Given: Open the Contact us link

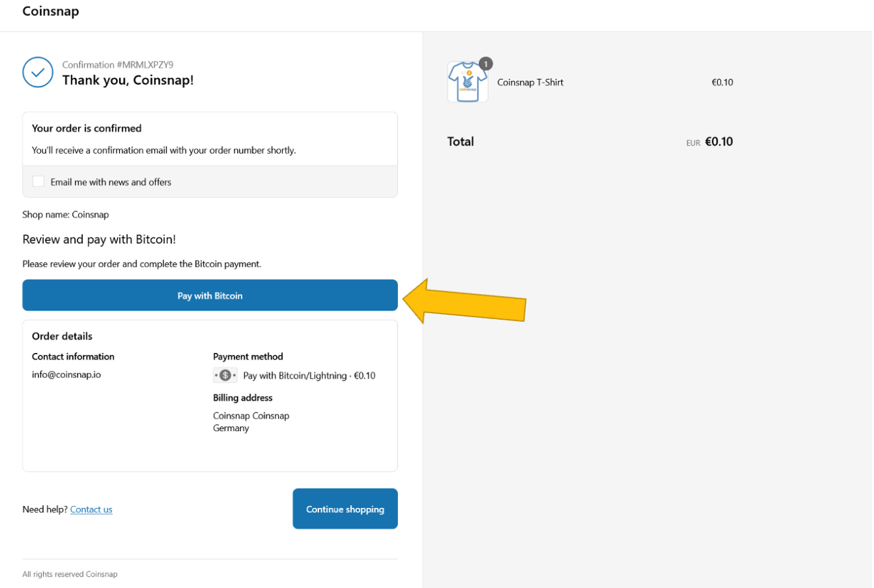Looking at the screenshot, I should [x=91, y=509].
